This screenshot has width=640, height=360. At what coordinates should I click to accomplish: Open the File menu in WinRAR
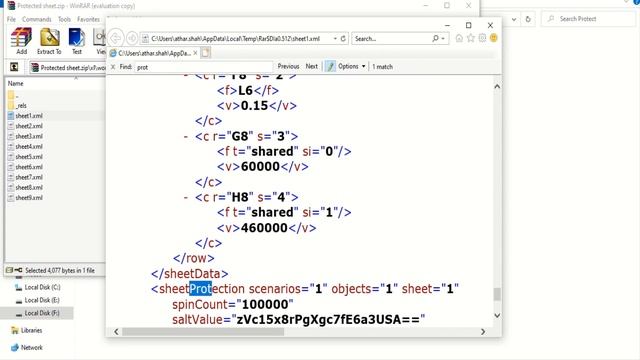point(11,19)
